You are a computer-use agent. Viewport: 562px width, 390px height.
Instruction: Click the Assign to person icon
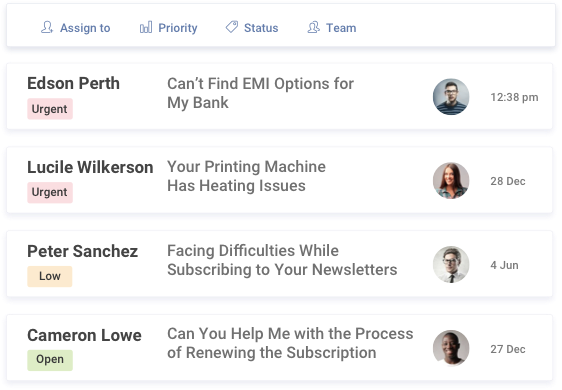click(x=47, y=27)
